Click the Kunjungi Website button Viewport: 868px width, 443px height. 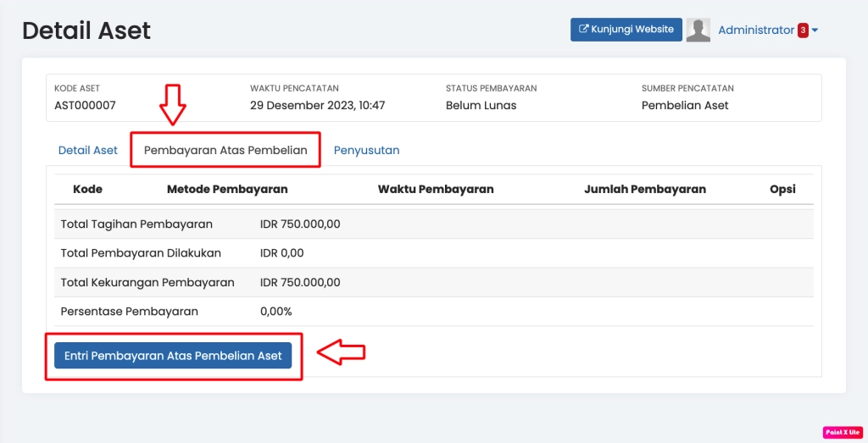pos(626,30)
